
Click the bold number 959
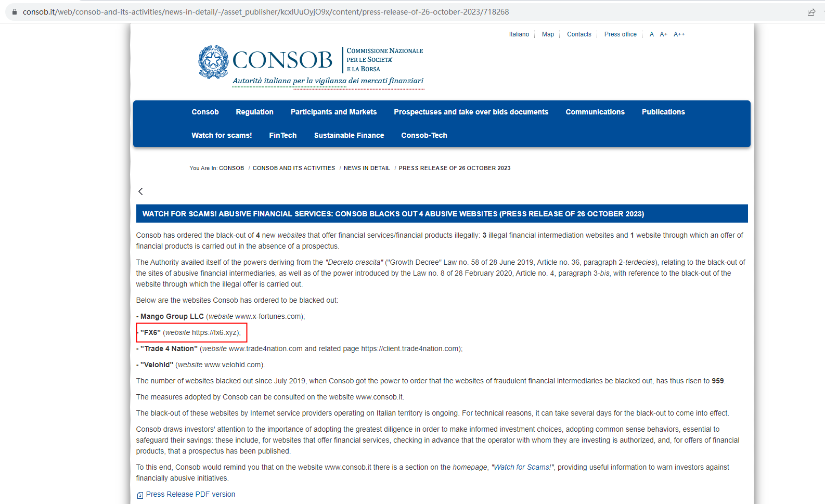718,381
